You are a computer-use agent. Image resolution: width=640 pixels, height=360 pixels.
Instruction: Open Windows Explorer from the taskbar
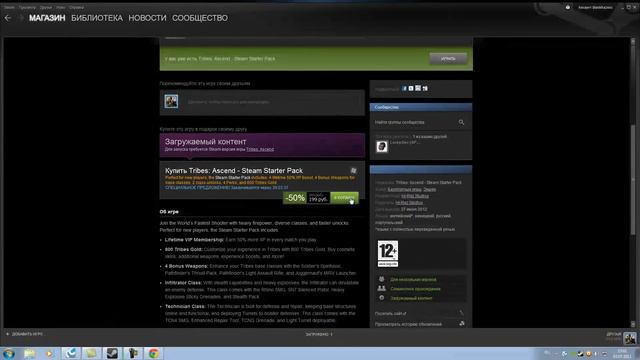[x=29, y=353]
